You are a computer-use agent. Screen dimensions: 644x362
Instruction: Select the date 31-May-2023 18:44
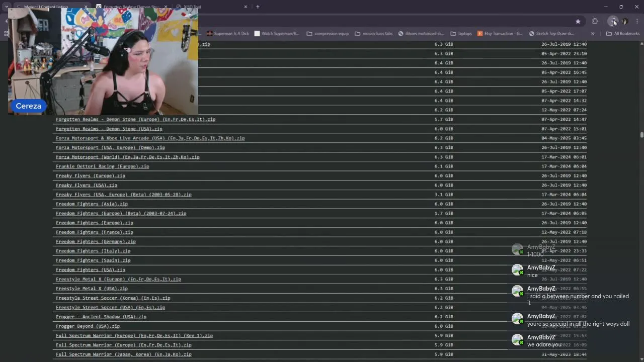(x=564, y=354)
